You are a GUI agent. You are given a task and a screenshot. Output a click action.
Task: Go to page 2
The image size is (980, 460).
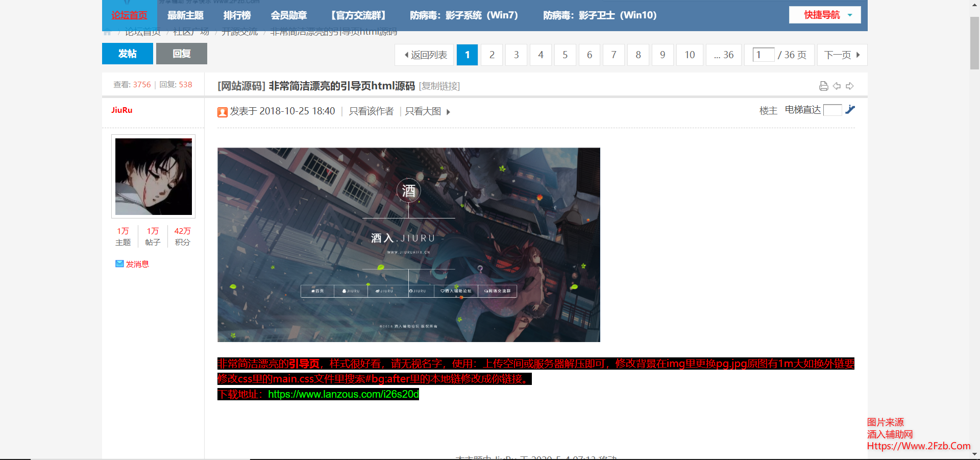coord(492,55)
